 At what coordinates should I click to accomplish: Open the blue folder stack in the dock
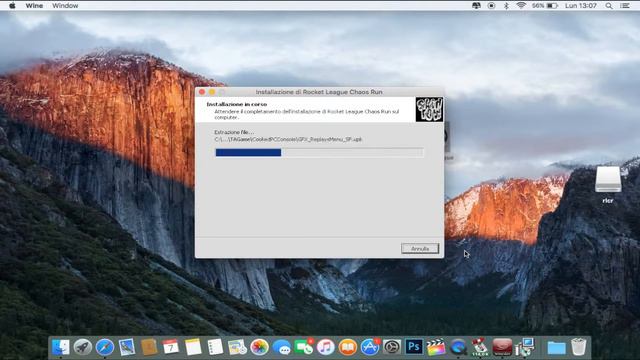(556, 347)
